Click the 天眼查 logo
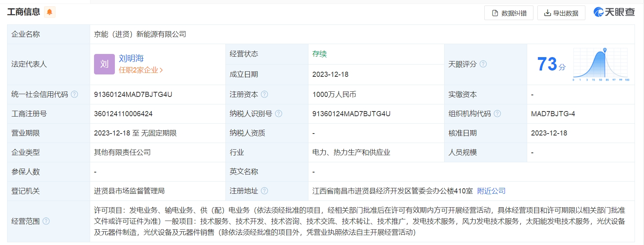 pyautogui.click(x=614, y=12)
